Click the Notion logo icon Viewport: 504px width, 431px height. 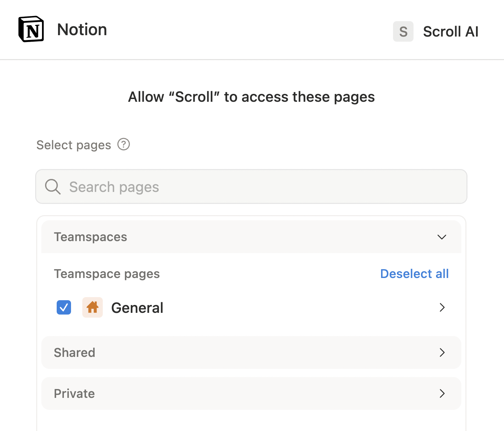click(31, 29)
